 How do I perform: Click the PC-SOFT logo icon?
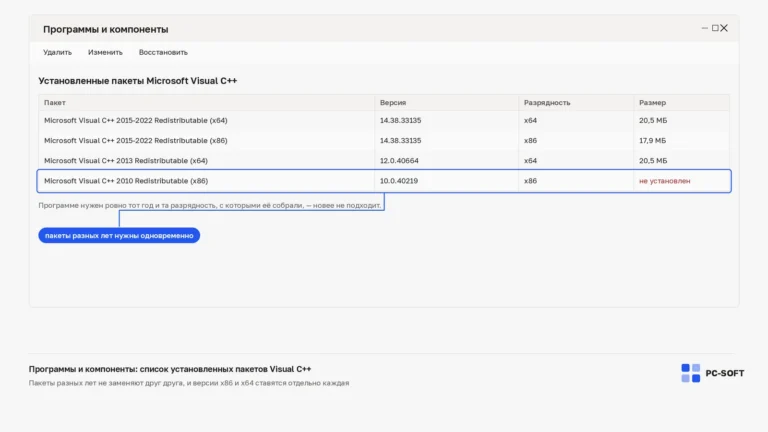[x=691, y=373]
